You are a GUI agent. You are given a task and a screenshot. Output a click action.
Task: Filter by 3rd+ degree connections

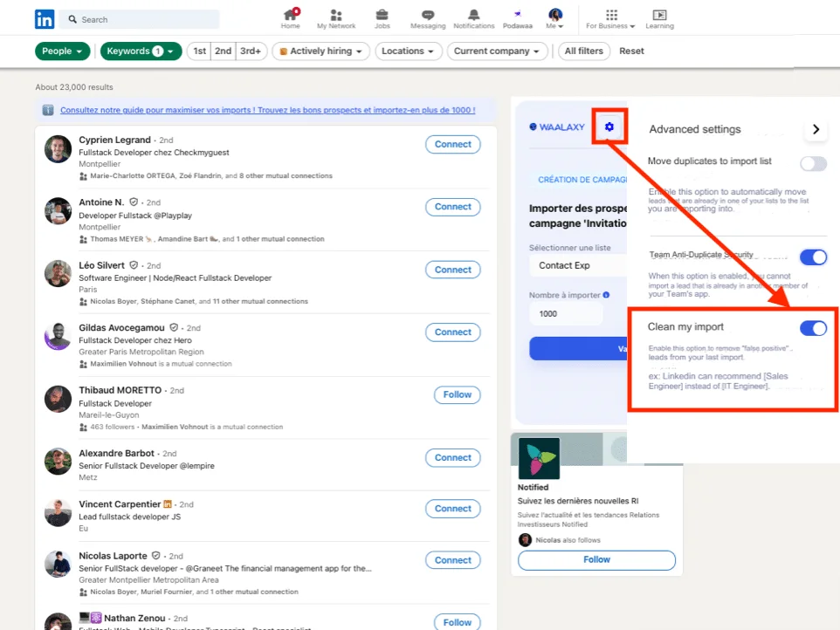[x=251, y=51]
